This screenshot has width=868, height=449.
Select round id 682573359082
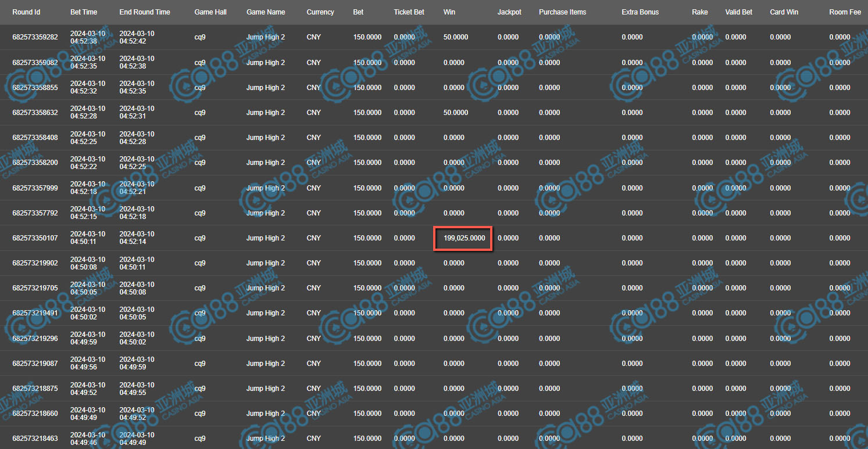pyautogui.click(x=35, y=63)
